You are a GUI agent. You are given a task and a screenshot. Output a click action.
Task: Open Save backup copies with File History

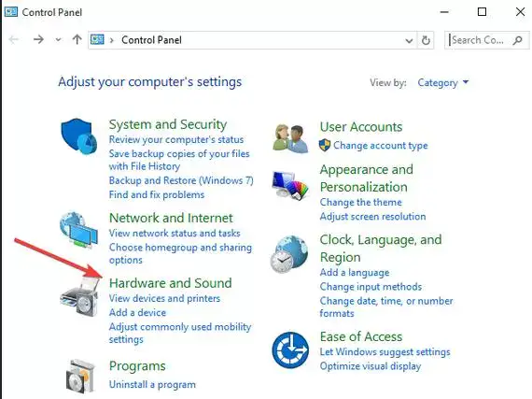179,160
